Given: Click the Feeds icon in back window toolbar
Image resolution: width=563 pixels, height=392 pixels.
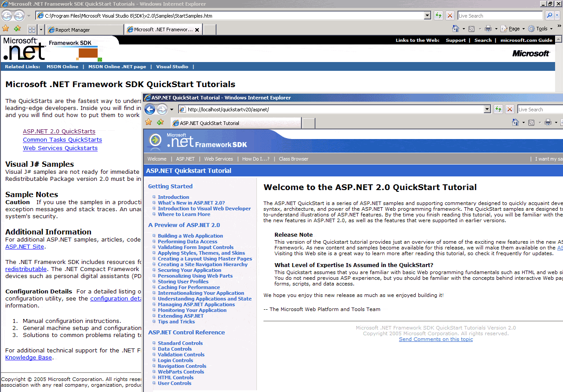Looking at the screenshot, I should [x=472, y=29].
